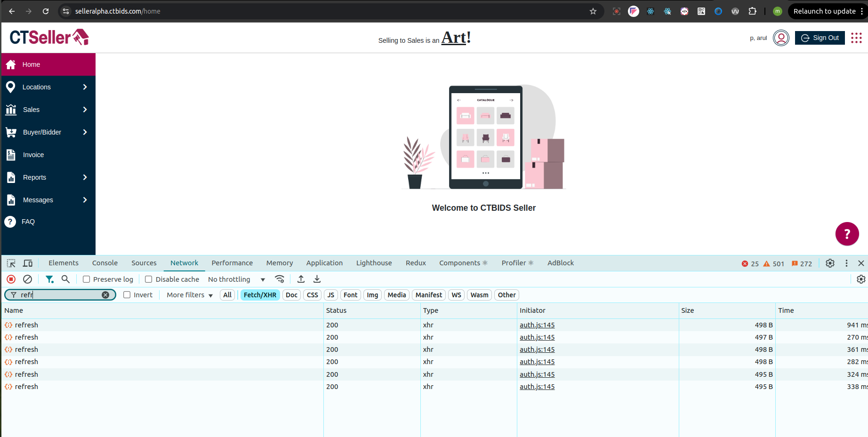Click the export HAR download icon
The width and height of the screenshot is (868, 437).
[317, 279]
